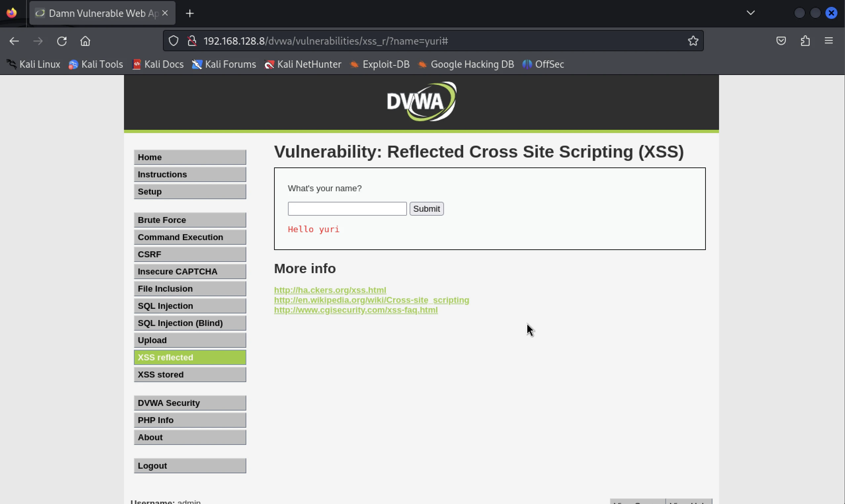
Task: Click the DVWA logo in the header
Action: point(422,101)
